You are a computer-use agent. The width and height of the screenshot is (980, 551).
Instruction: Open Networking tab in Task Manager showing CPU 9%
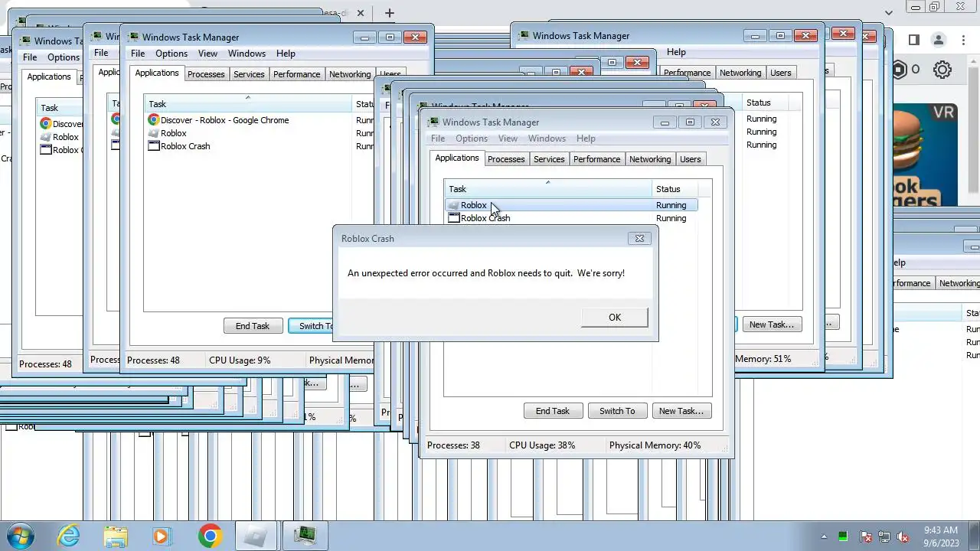[x=350, y=74]
